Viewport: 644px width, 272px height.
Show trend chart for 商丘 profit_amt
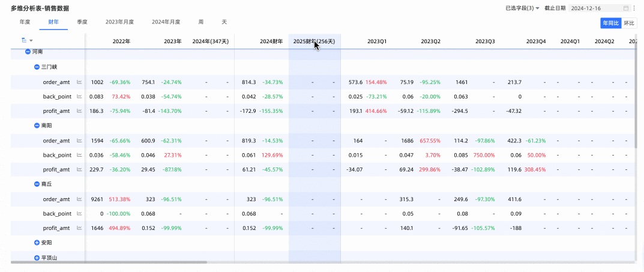(79, 228)
